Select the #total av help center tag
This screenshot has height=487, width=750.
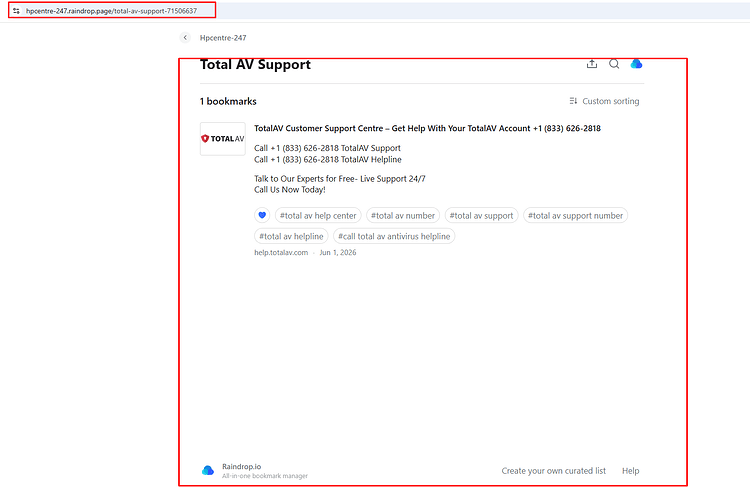pos(318,215)
